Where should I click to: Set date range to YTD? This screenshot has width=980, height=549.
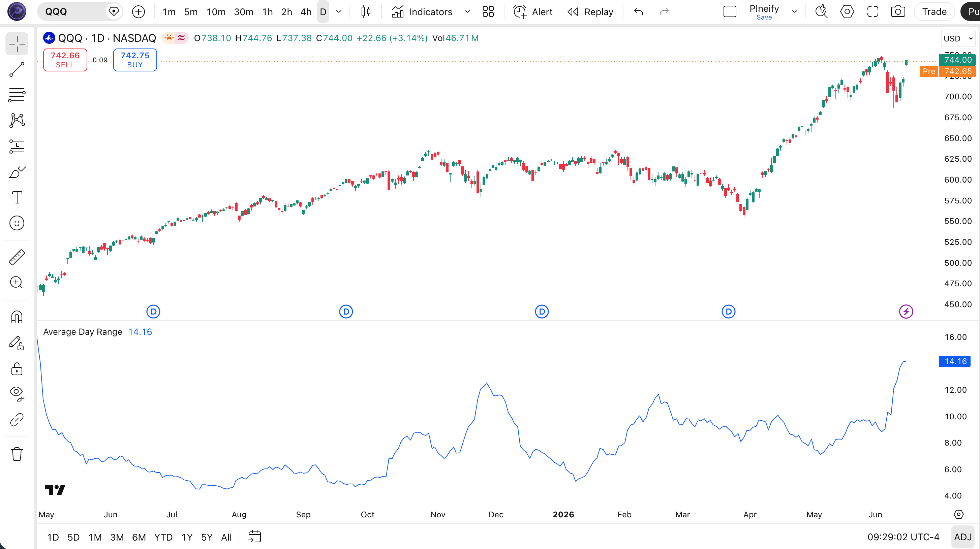pyautogui.click(x=163, y=537)
